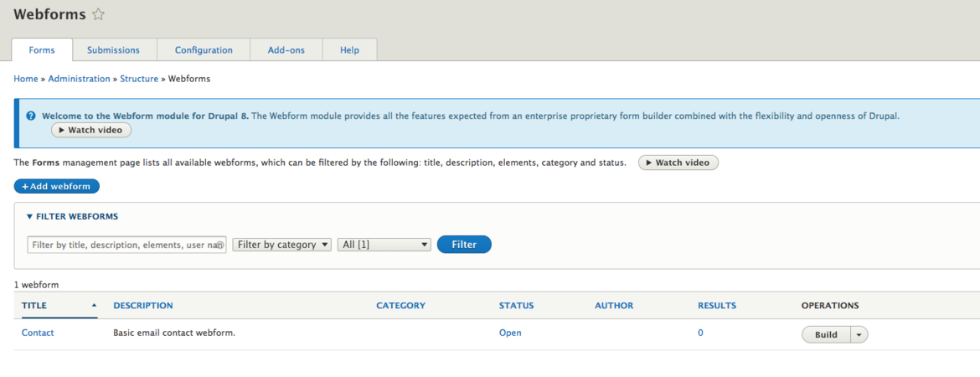Click the title sort arrow icon
The height and width of the screenshot is (377, 980).
tap(94, 306)
